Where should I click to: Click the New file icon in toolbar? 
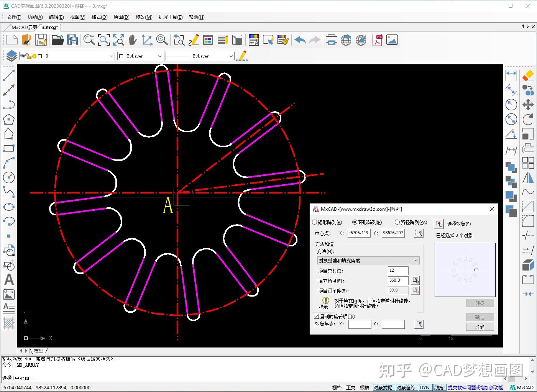(x=12, y=40)
